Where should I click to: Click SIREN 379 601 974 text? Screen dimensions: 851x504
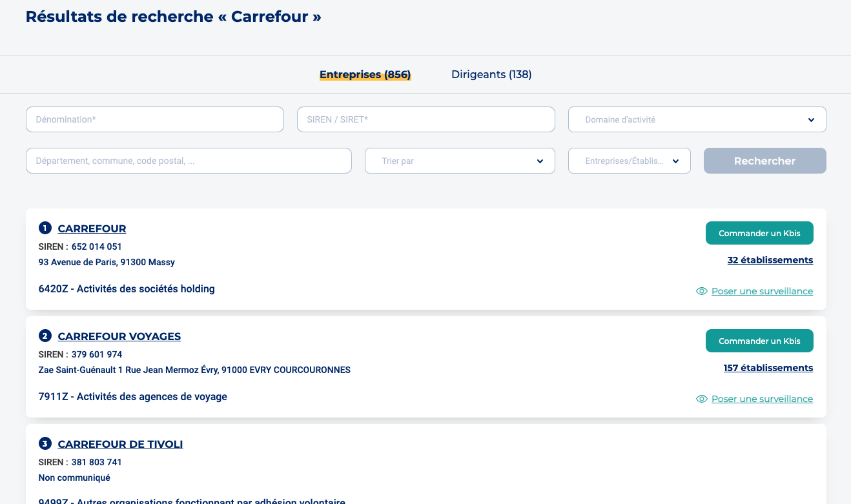tap(80, 354)
